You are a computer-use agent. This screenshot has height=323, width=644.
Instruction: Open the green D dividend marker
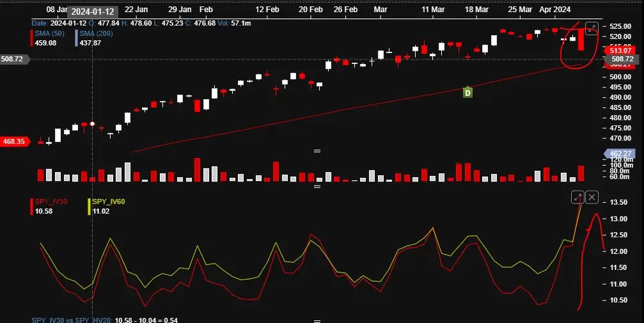[467, 93]
